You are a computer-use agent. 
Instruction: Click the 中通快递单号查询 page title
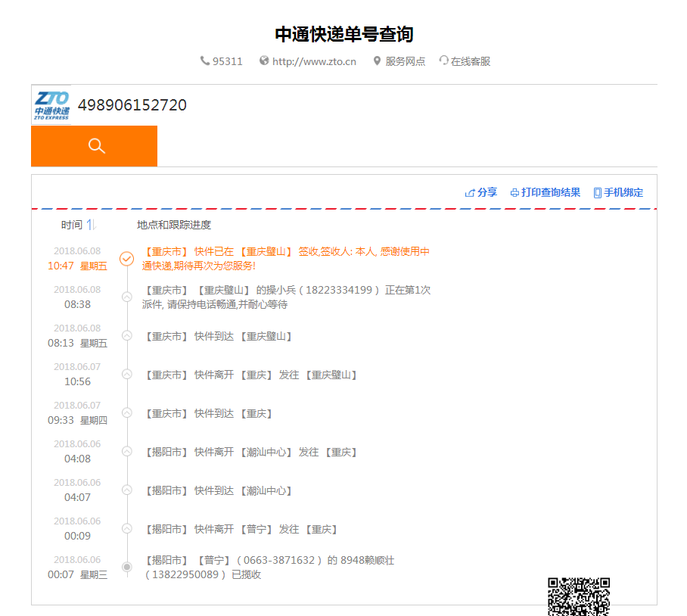[x=344, y=34]
